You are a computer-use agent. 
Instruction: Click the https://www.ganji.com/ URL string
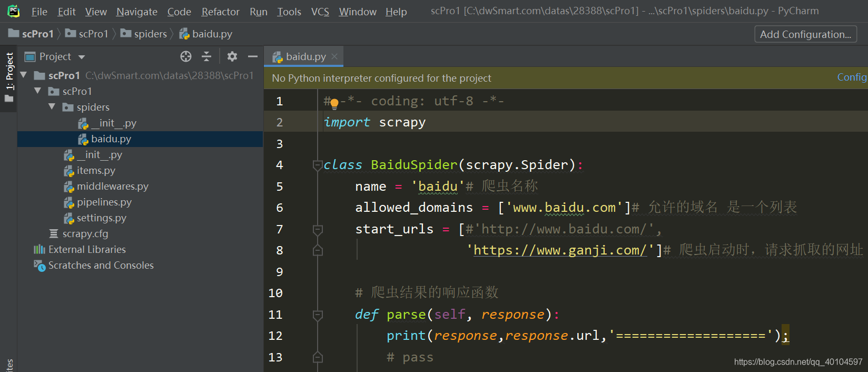click(x=560, y=250)
